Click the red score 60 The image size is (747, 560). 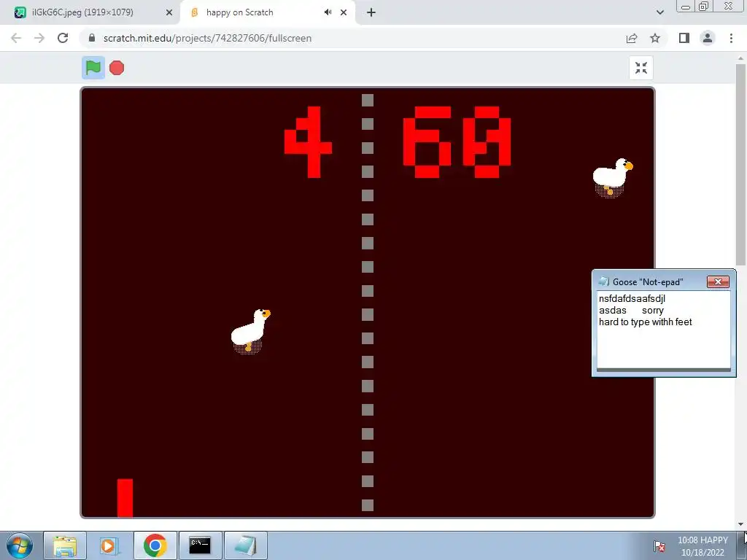coord(457,142)
